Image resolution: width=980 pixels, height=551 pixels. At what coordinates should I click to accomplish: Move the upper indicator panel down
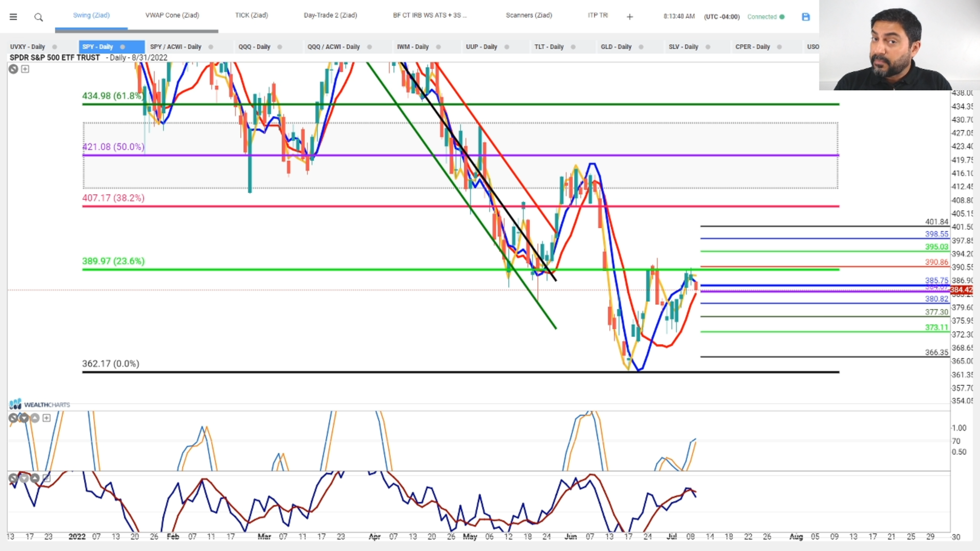pos(24,418)
